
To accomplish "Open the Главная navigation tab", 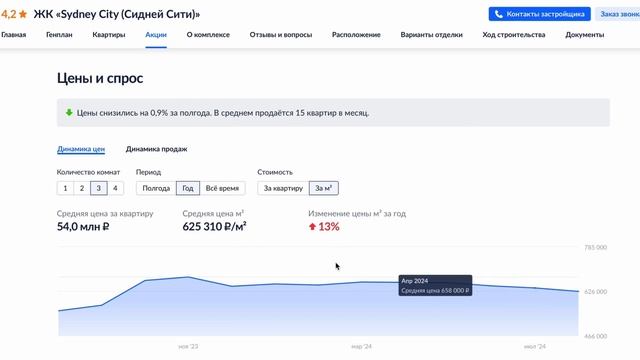I will tap(13, 35).
